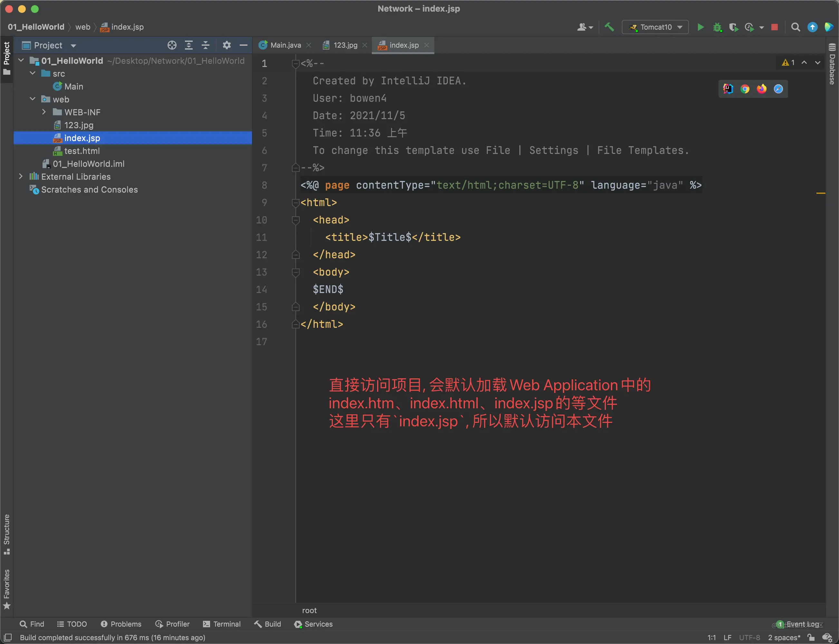This screenshot has width=839, height=644.
Task: Start debugging with the bug icon
Action: click(717, 27)
